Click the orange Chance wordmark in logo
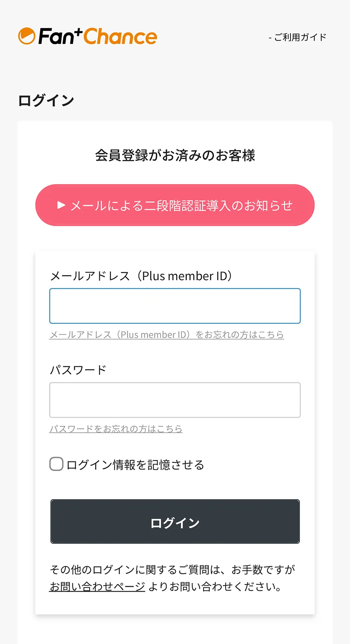Screen dimensions: 350x644 [120, 37]
